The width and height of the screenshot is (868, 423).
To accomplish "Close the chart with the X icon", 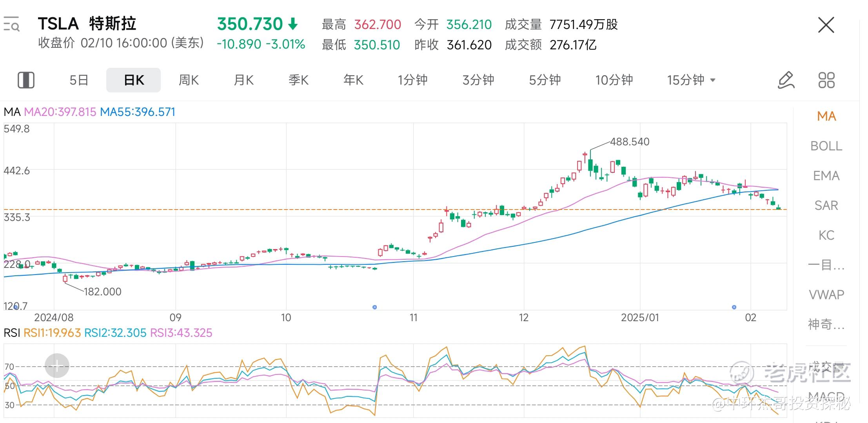I will coord(826,25).
